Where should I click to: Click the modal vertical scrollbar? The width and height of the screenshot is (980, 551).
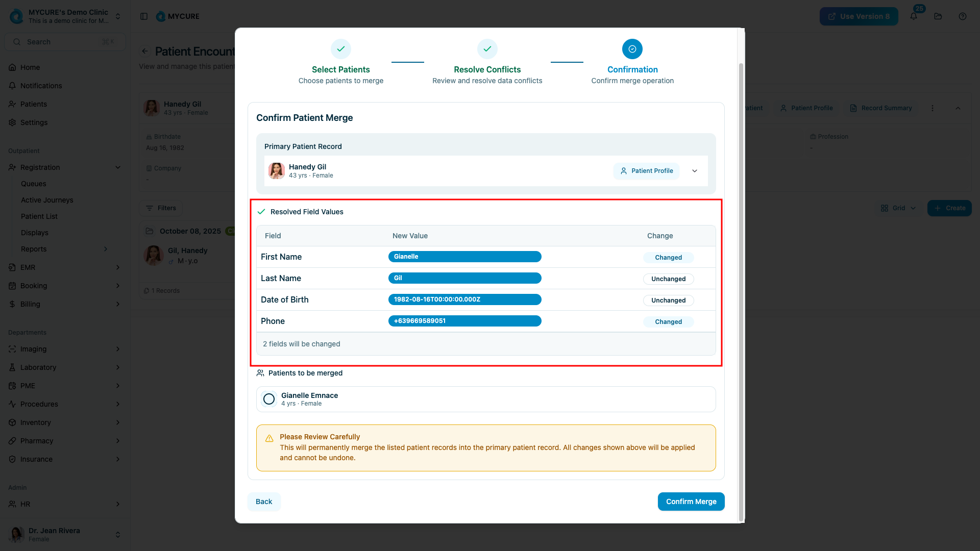click(x=741, y=291)
